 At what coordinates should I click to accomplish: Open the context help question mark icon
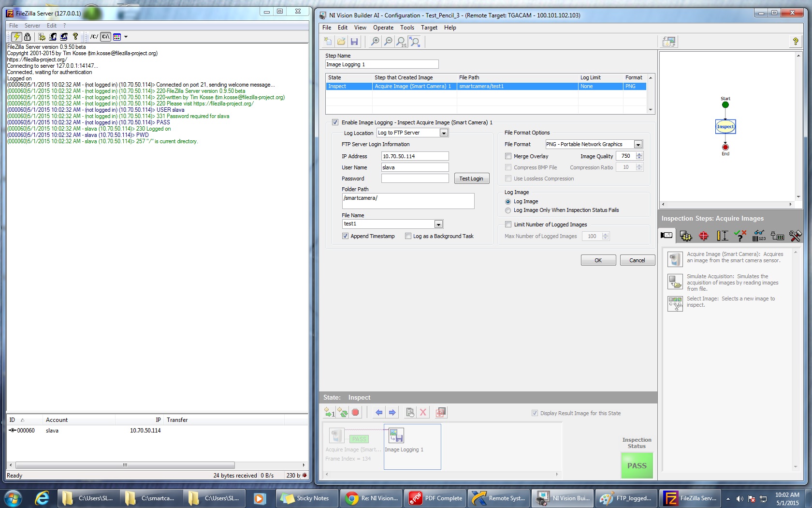coord(795,42)
